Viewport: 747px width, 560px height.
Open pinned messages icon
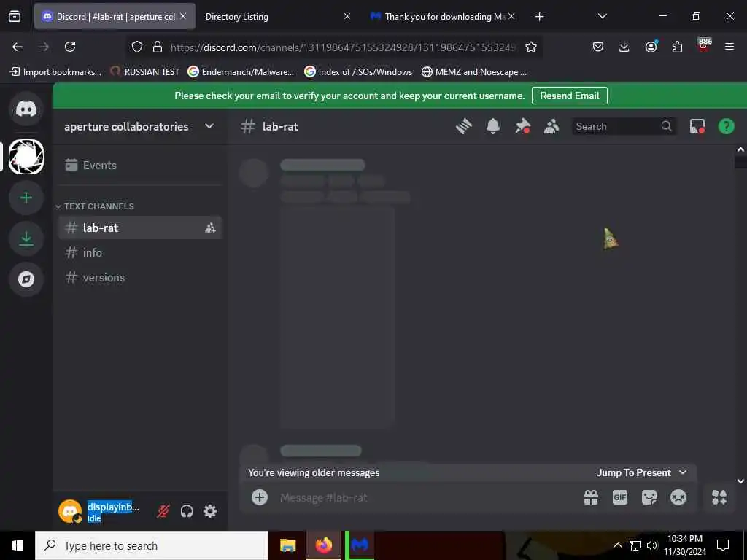pos(522,126)
